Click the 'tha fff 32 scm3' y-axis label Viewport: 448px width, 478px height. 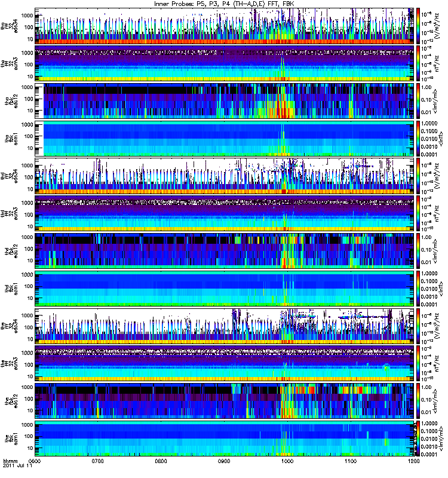(10, 64)
